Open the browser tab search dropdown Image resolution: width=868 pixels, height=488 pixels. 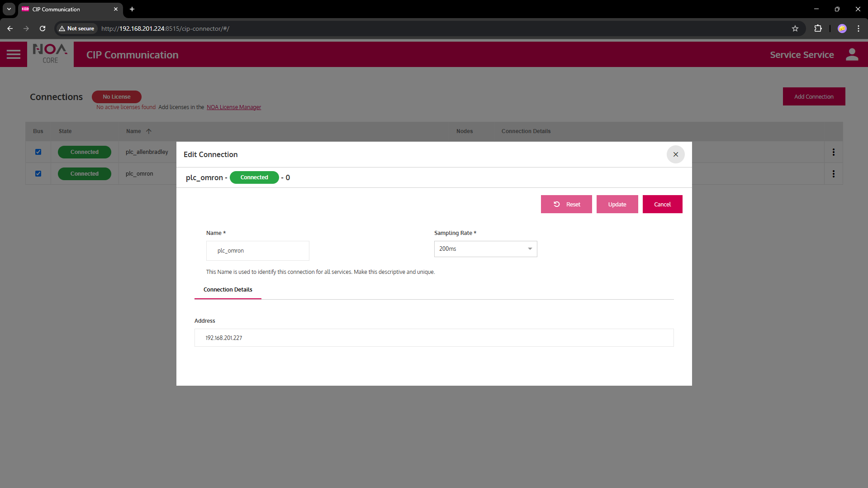[x=9, y=9]
